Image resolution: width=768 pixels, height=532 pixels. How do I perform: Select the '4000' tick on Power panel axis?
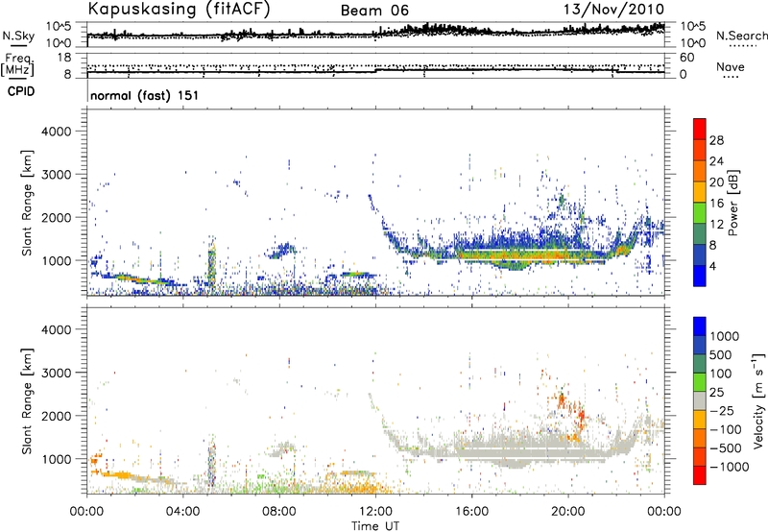coord(57,132)
